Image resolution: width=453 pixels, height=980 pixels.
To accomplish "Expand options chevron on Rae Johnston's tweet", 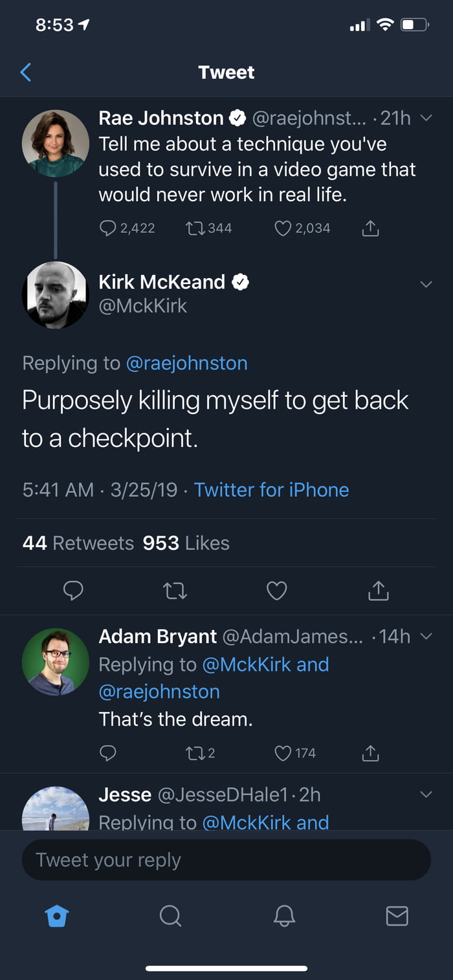I will pyautogui.click(x=426, y=118).
